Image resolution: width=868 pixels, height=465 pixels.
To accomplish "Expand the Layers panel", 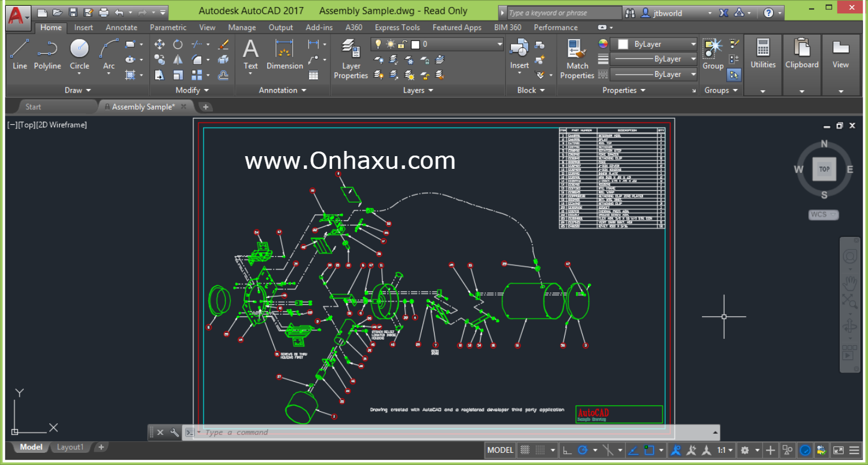I will [418, 90].
